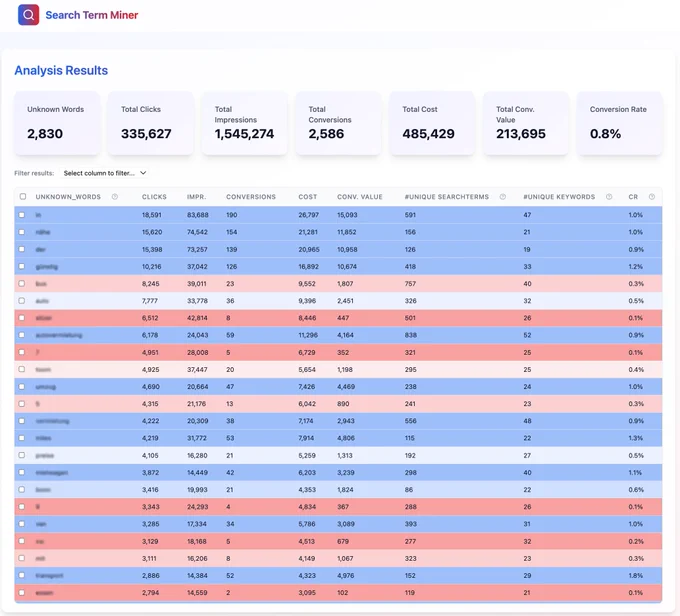Check the row with 6,512 clicks
Image resolution: width=680 pixels, height=616 pixels.
pyautogui.click(x=22, y=318)
